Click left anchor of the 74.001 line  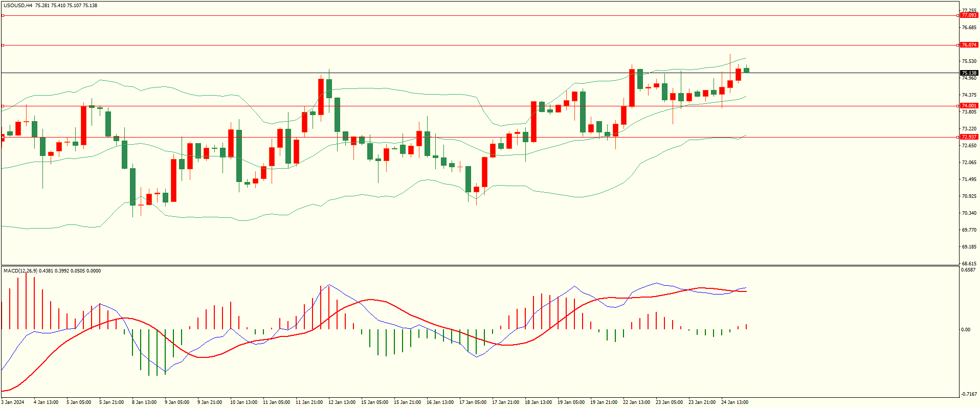[3, 106]
